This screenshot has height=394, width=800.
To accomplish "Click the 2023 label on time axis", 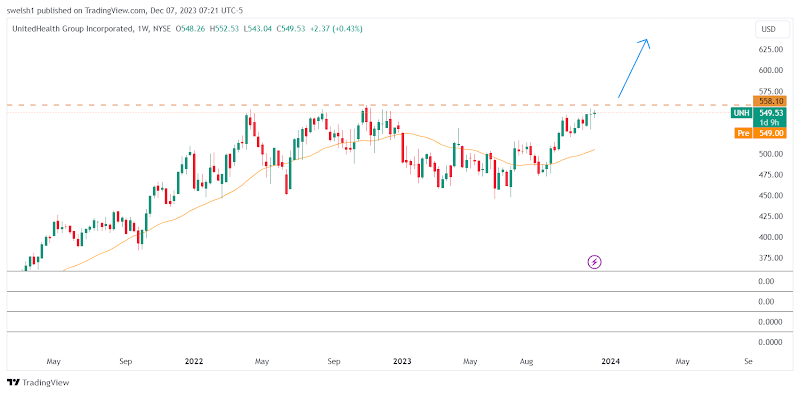I will click(402, 361).
